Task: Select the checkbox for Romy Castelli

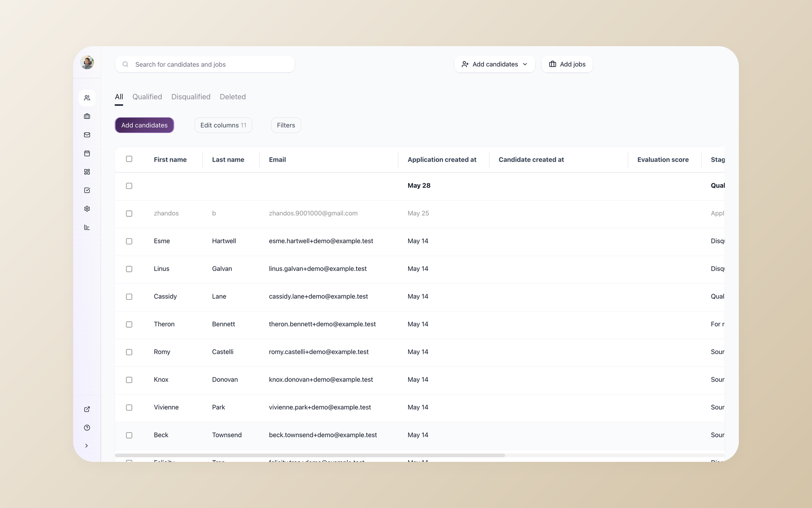Action: 129,352
